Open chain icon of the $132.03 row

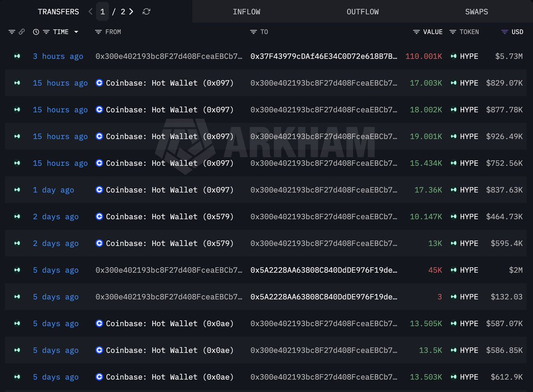click(x=17, y=297)
